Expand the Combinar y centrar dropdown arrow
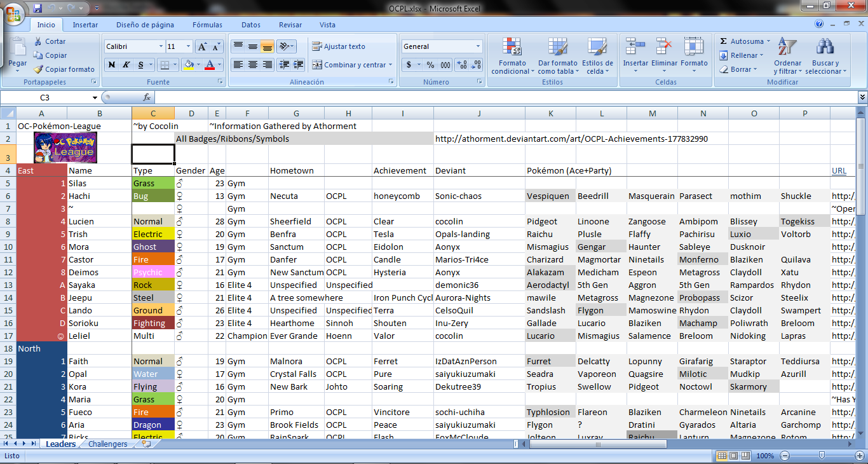The width and height of the screenshot is (868, 464). point(390,65)
